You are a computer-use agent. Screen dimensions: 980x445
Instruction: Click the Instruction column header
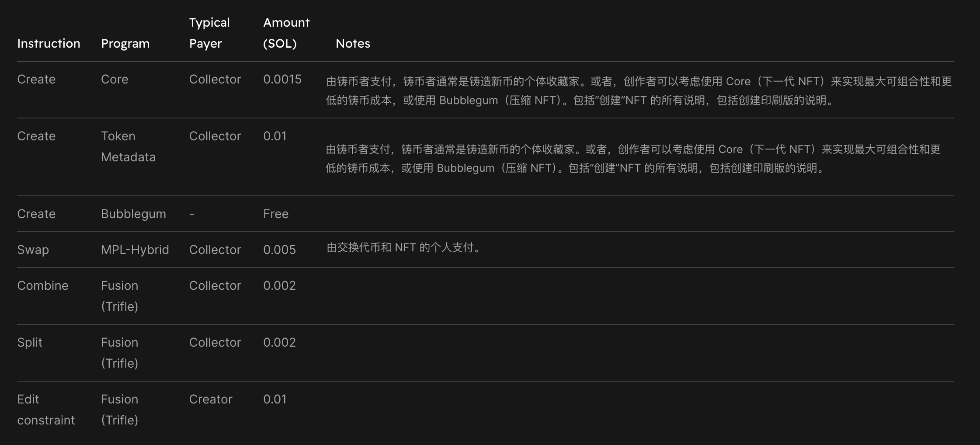coord(49,43)
